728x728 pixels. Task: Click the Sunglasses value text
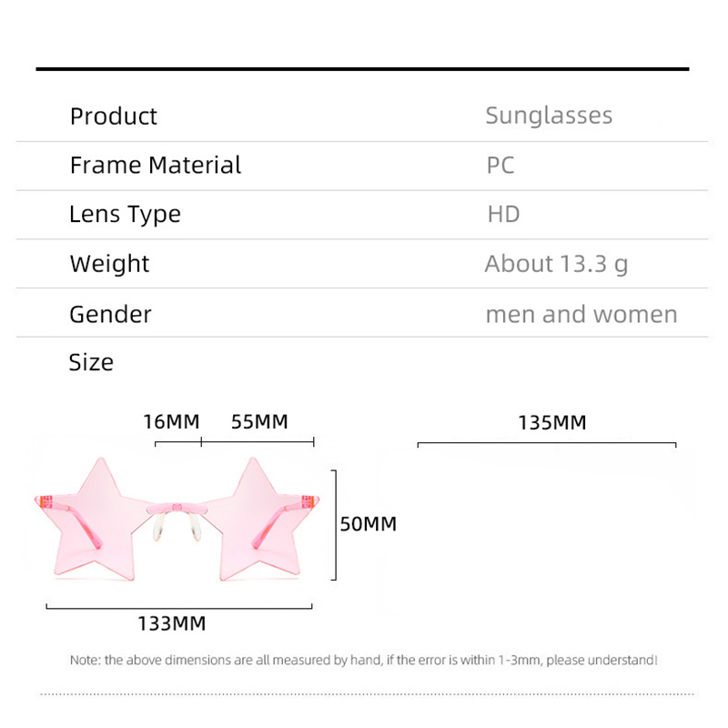click(549, 116)
